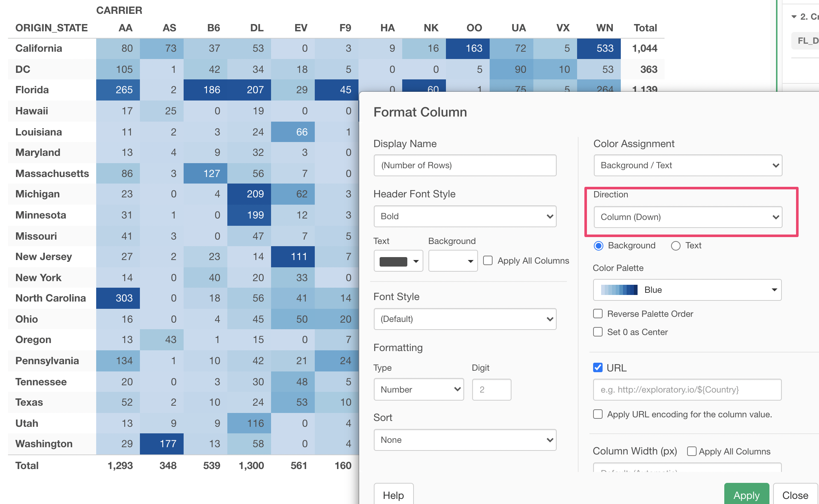Click the ORIGIN_STATE header
Viewport: 819px width, 504px height.
click(51, 28)
